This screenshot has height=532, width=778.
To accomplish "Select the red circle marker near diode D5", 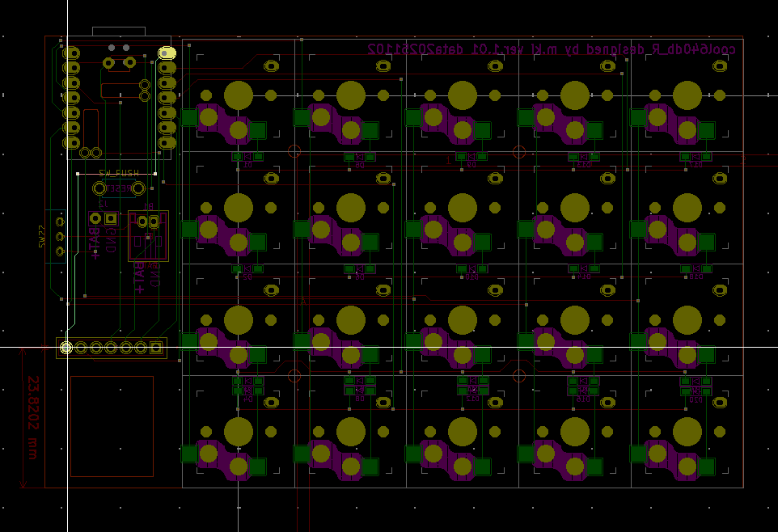I will (x=294, y=151).
